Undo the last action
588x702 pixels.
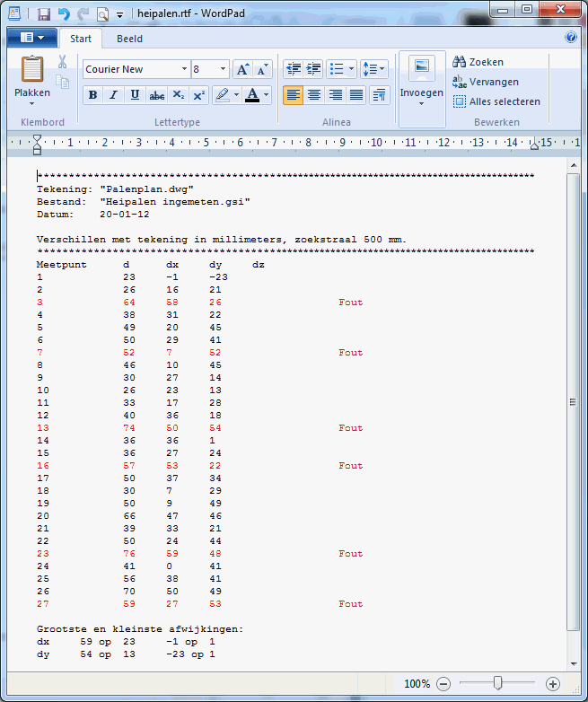pos(64,13)
